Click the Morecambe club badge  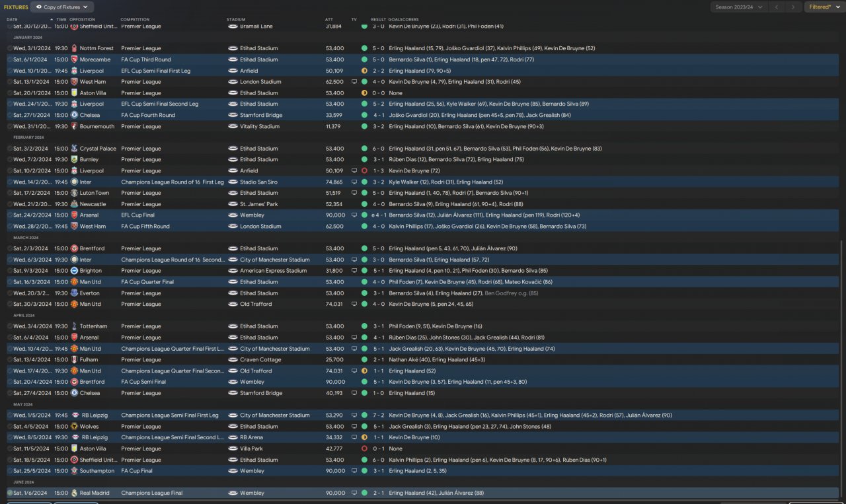click(x=74, y=59)
